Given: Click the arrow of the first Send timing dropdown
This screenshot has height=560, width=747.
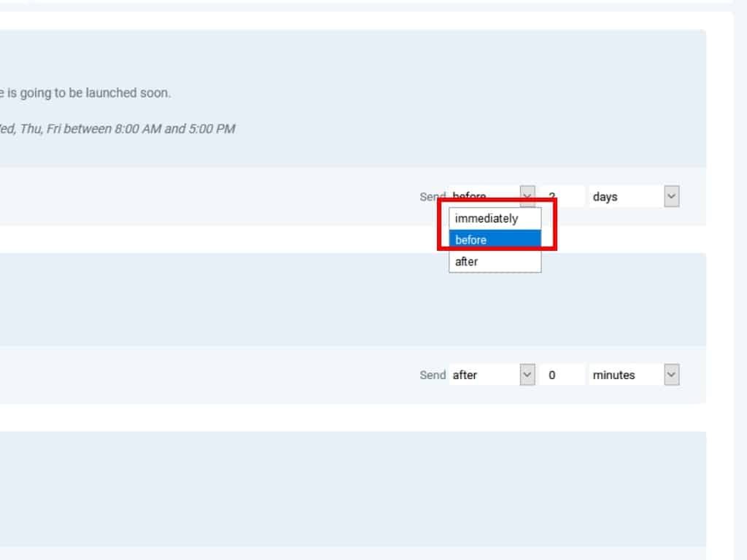Looking at the screenshot, I should click(x=527, y=196).
